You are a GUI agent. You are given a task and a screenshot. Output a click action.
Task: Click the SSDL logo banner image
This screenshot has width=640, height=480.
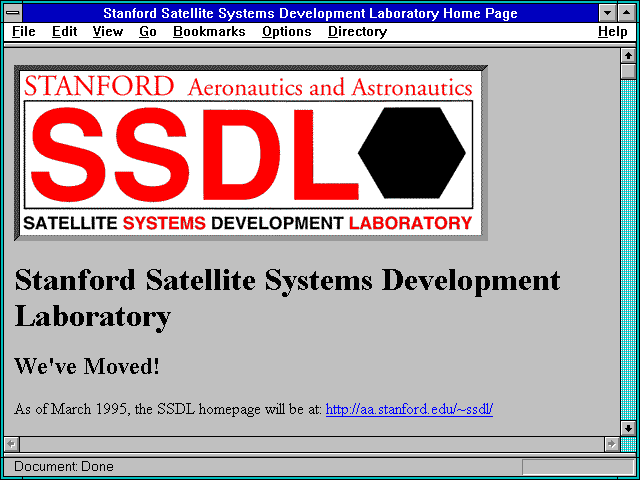pos(251,153)
